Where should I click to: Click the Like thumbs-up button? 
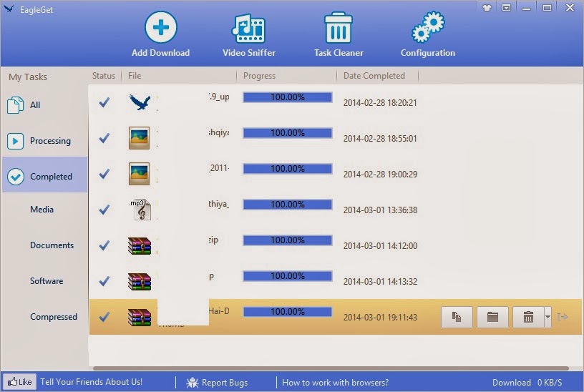point(20,381)
